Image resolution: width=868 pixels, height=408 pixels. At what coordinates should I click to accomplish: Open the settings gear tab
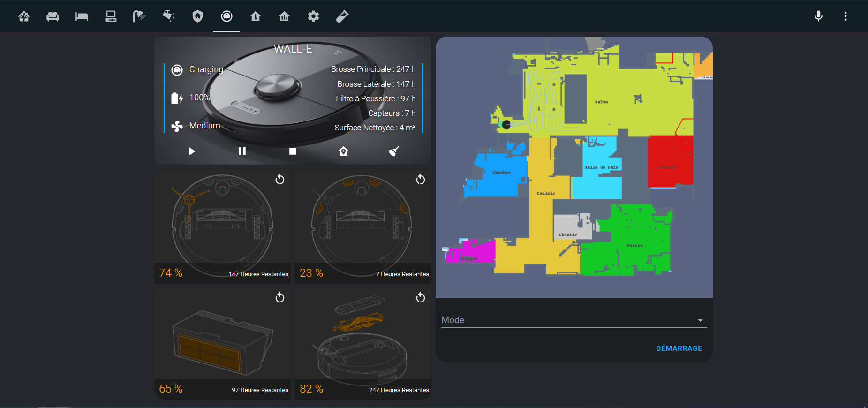pos(313,16)
